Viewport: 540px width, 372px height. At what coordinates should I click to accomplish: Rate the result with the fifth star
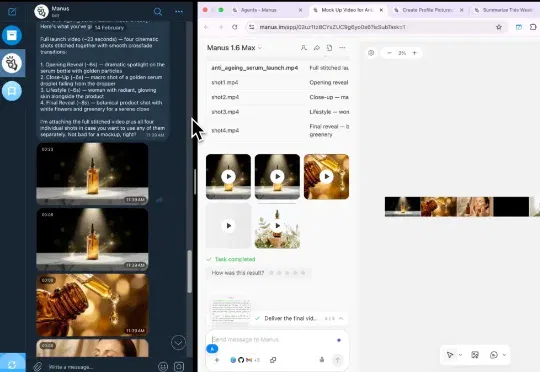click(x=303, y=273)
